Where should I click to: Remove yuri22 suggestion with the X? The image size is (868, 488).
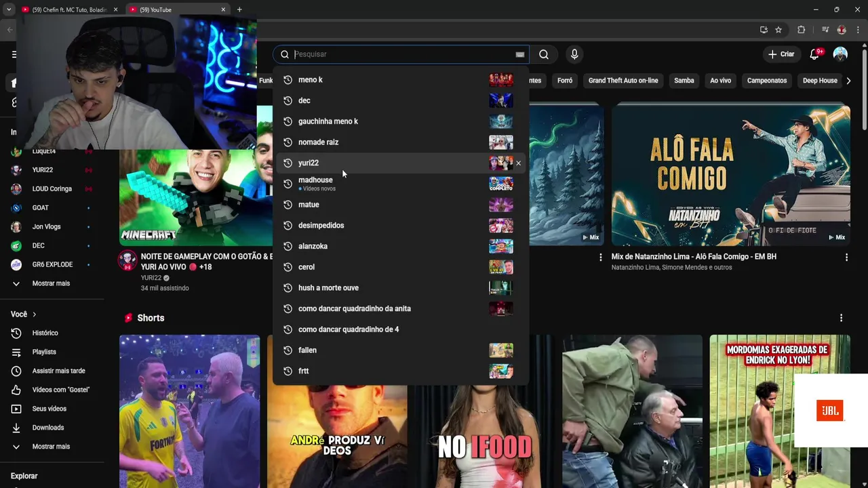(x=519, y=163)
